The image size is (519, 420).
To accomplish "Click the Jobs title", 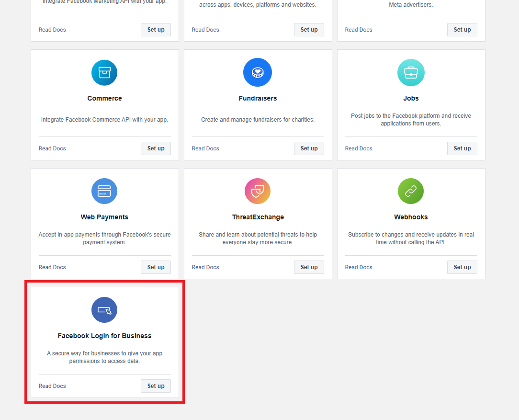I will (411, 98).
